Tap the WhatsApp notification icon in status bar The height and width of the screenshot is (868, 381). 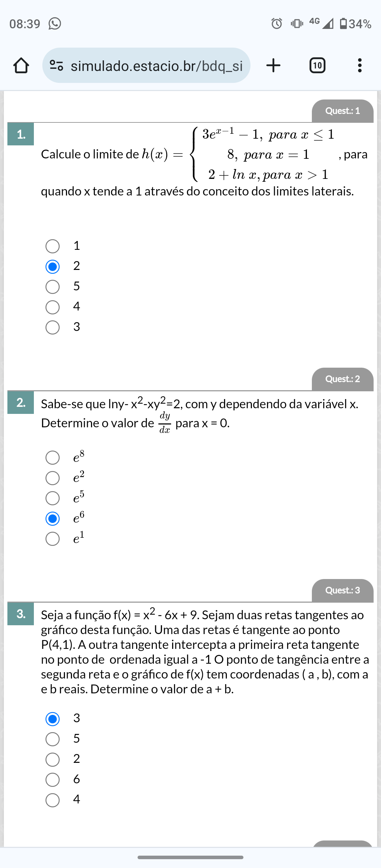click(55, 24)
